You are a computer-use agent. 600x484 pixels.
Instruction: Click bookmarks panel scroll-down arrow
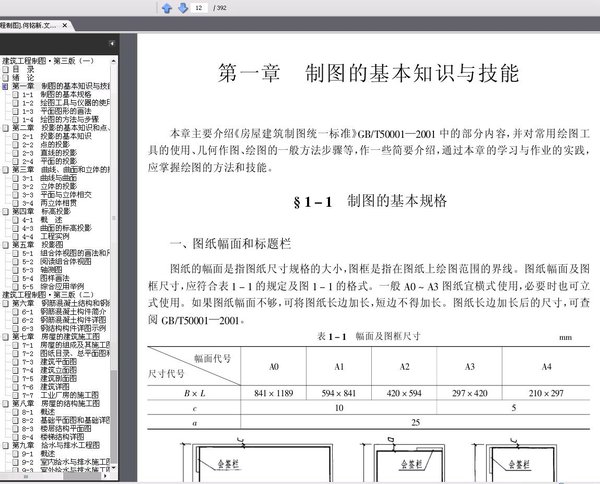(x=114, y=468)
